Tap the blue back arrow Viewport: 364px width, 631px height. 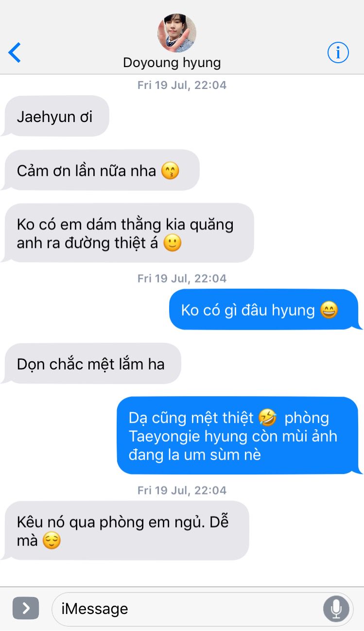tap(15, 53)
